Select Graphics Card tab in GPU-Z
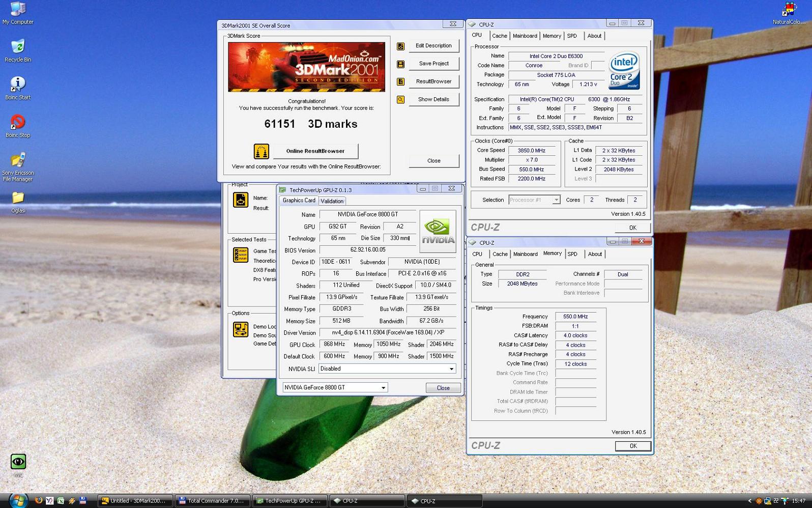Screen dimensions: 812x508 [x=299, y=201]
